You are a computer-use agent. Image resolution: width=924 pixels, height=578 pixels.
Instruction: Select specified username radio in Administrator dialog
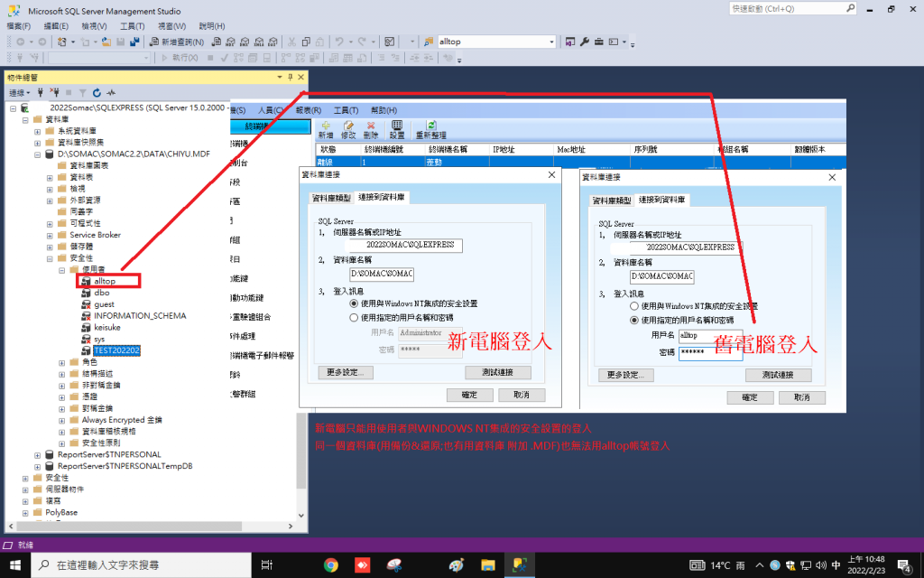354,318
